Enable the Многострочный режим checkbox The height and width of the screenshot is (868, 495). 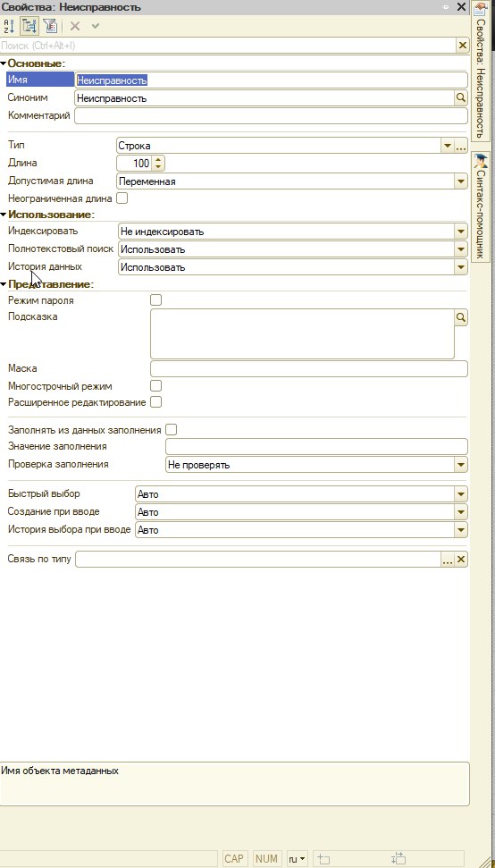tap(156, 385)
